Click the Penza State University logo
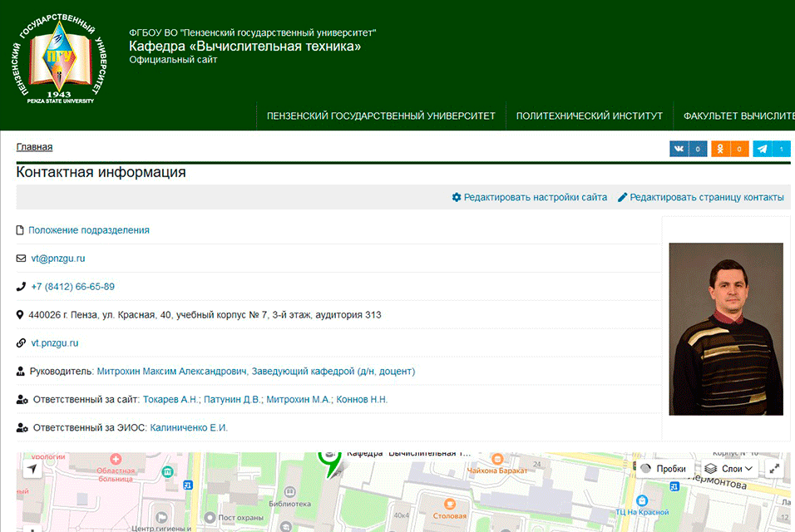The width and height of the screenshot is (795, 532). click(x=59, y=59)
